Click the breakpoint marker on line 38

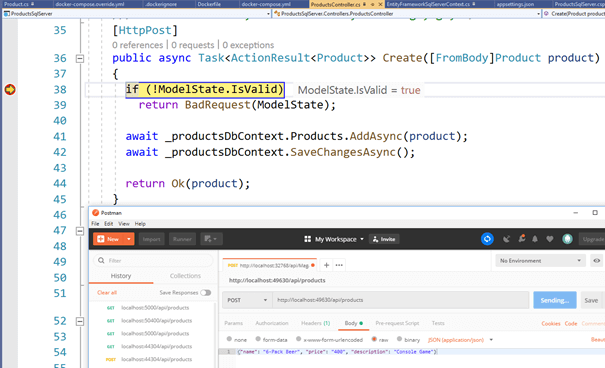tap(10, 89)
